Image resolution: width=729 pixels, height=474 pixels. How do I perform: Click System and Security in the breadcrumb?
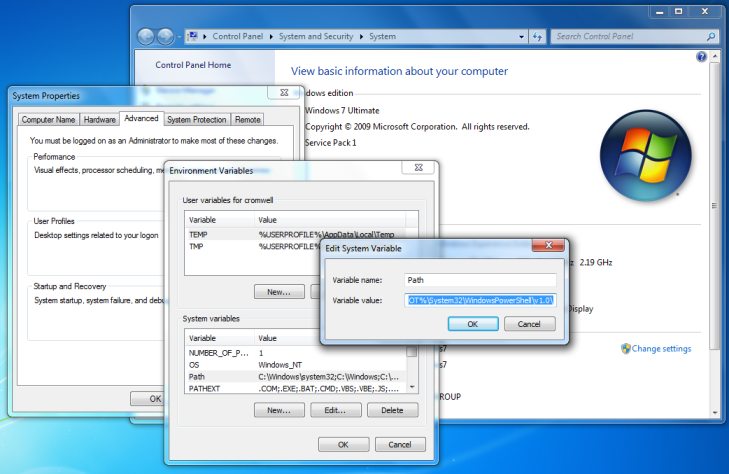click(316, 36)
